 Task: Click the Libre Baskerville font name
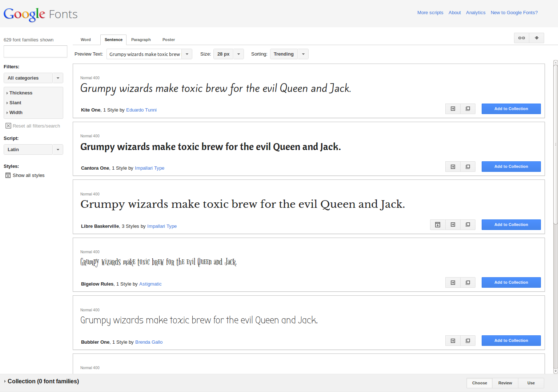pyautogui.click(x=100, y=226)
